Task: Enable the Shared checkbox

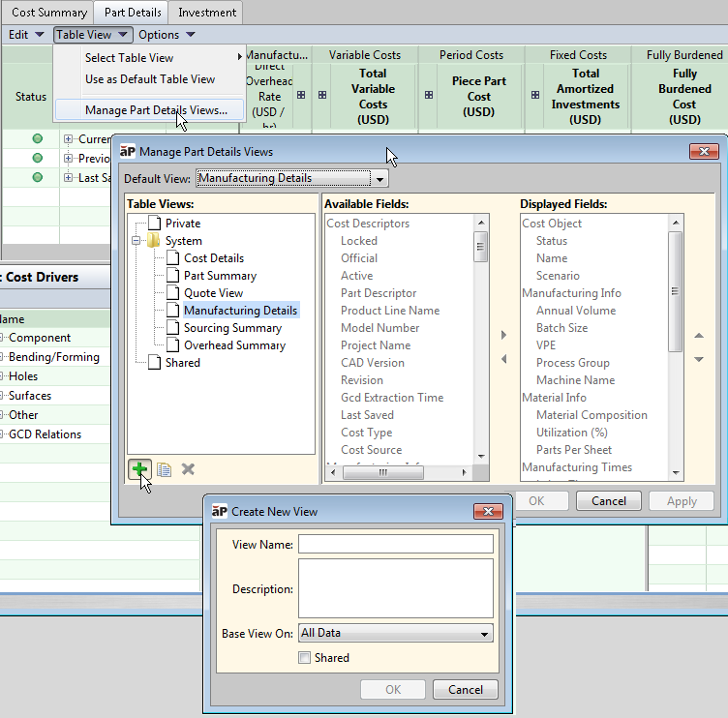Action: [305, 658]
